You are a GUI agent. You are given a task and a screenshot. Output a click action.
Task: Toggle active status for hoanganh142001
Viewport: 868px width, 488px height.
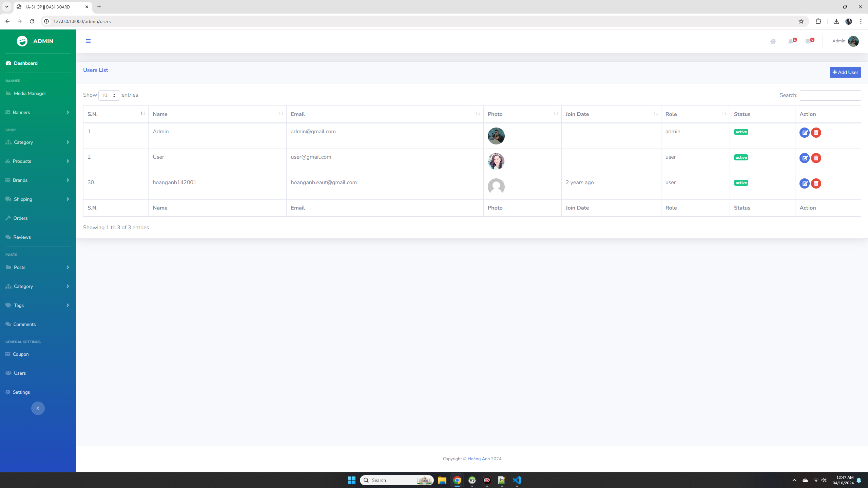click(x=741, y=183)
